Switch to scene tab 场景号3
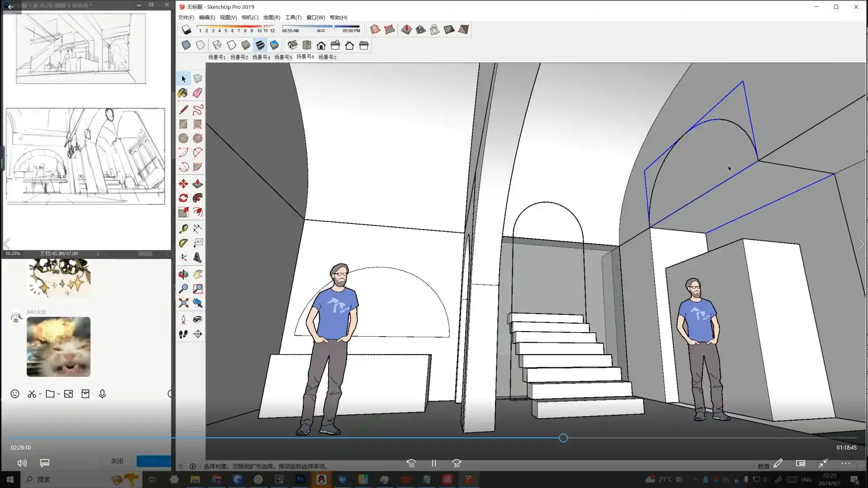 (327, 57)
